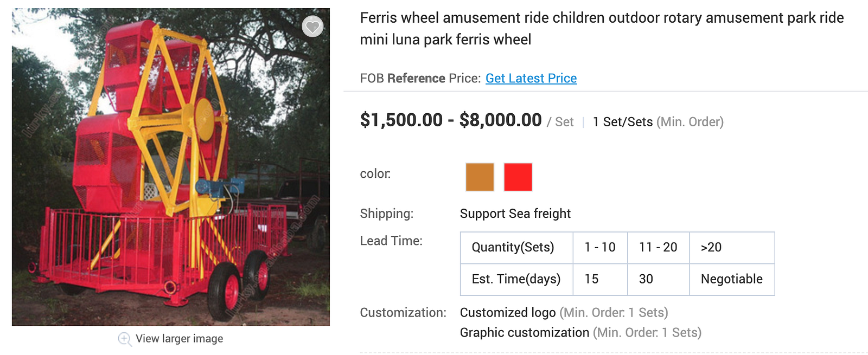Click the >20 quantity cell

pyautogui.click(x=731, y=247)
